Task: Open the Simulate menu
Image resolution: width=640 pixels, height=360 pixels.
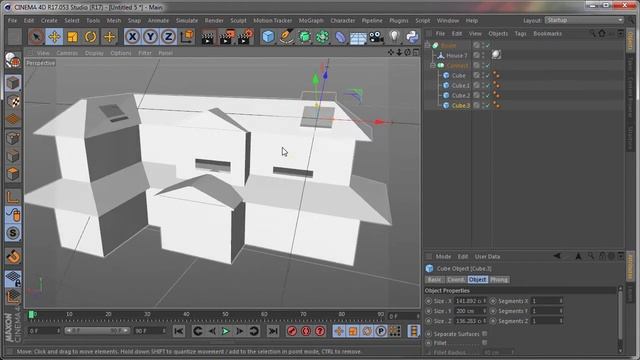Action: coord(187,20)
